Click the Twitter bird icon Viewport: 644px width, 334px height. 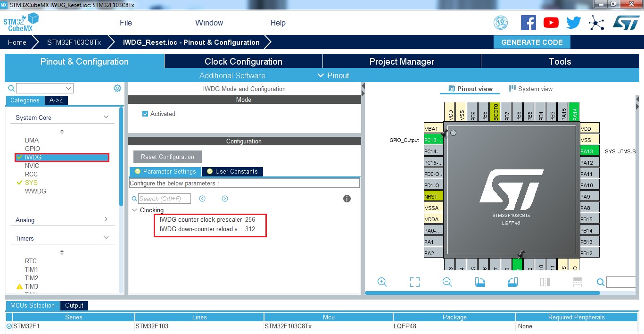point(573,23)
